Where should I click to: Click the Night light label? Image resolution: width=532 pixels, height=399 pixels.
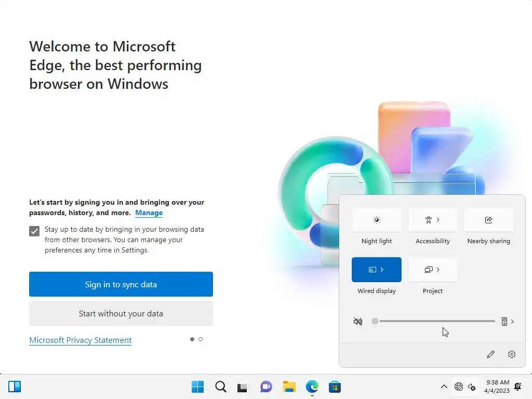(376, 241)
